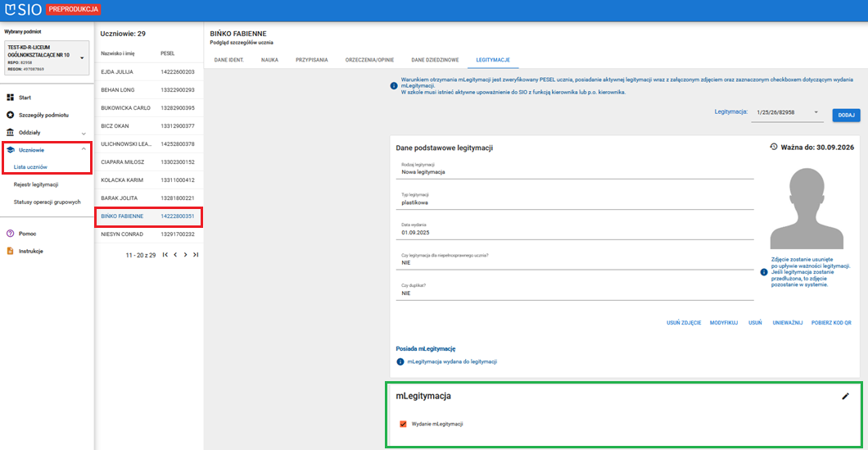This screenshot has width=868, height=450.
Task: Click the Instrukcje document icon
Action: 11,251
